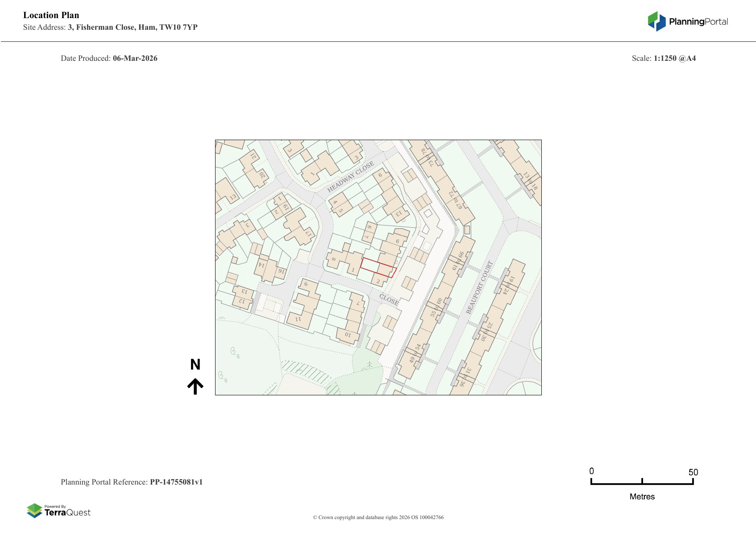
Task: Click the Crown copyright notice
Action: (x=378, y=517)
